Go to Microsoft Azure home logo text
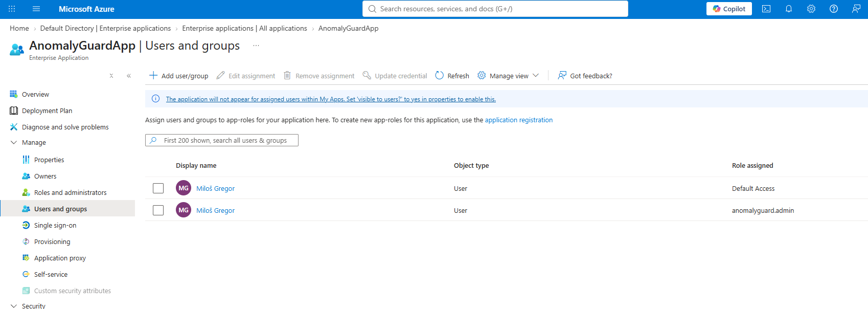This screenshot has height=309, width=868. pyautogui.click(x=86, y=9)
